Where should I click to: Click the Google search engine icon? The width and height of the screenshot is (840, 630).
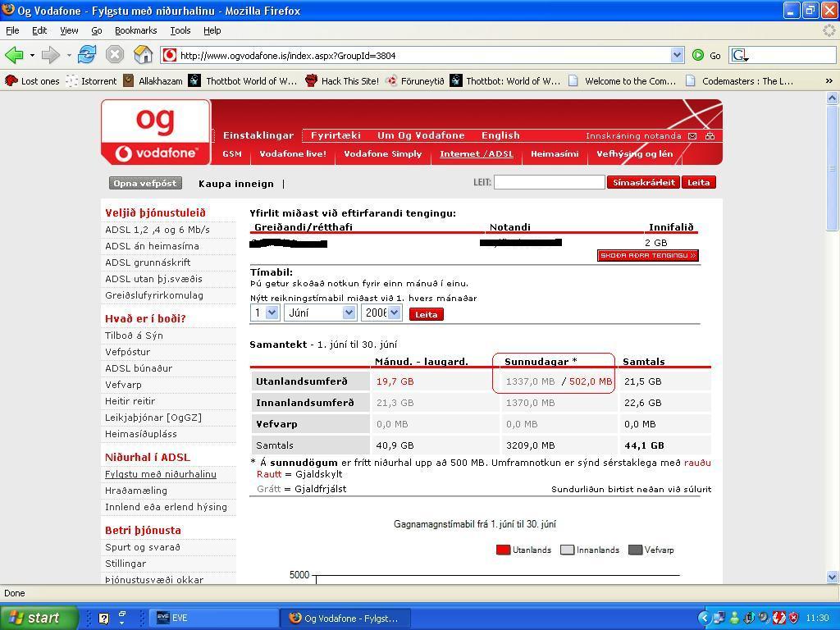[x=740, y=55]
